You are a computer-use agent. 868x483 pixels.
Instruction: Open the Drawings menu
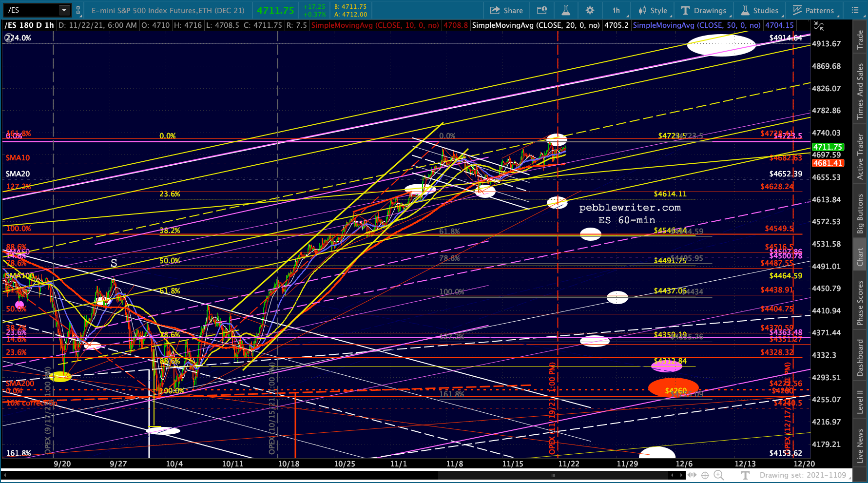click(704, 10)
